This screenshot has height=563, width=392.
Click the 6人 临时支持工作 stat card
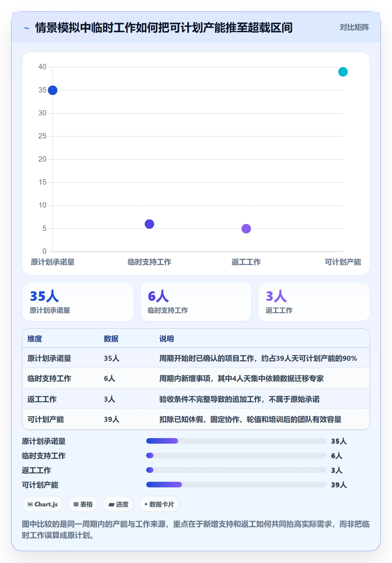click(x=196, y=301)
